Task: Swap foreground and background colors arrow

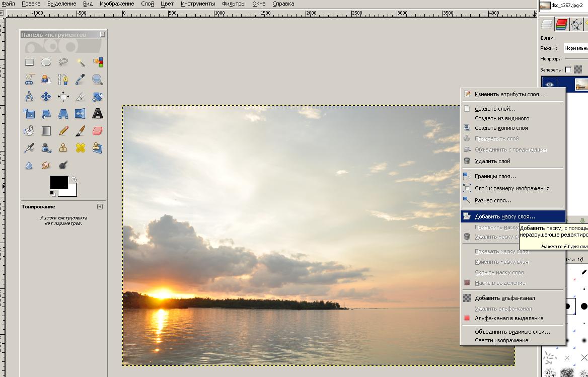Action: (74, 179)
